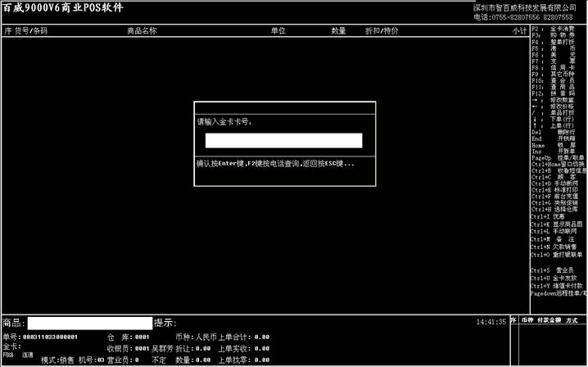
Task: Click the 仓库: 0001 field
Action: 129,337
